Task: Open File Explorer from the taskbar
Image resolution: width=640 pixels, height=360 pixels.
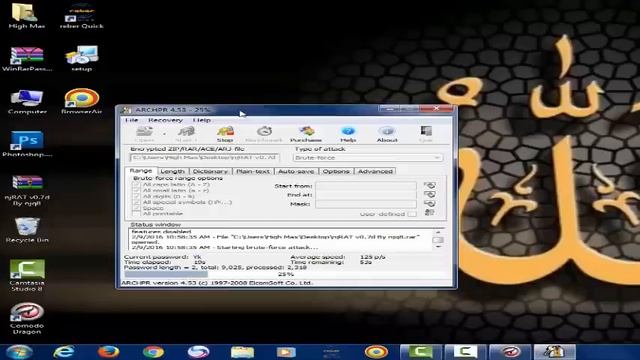Action: (x=242, y=351)
